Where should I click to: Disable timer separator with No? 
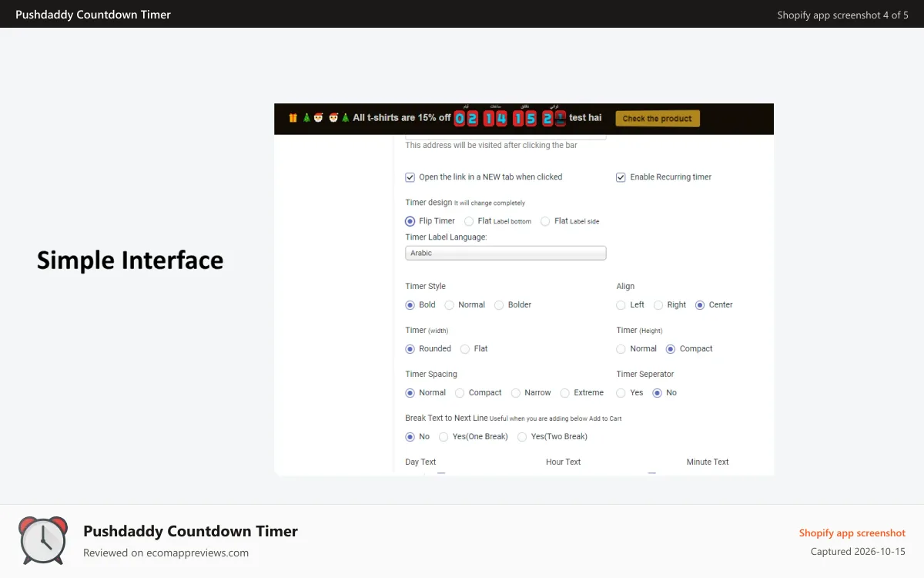pos(658,393)
